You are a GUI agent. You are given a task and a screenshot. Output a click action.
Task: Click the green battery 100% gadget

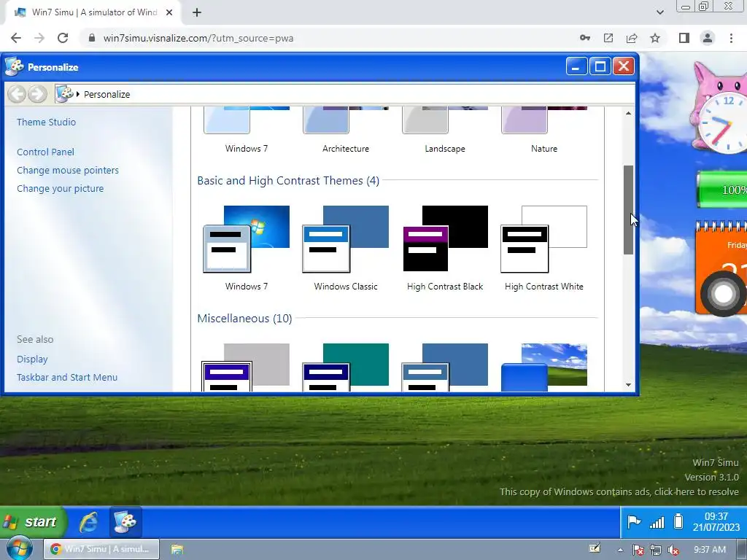[x=721, y=190]
